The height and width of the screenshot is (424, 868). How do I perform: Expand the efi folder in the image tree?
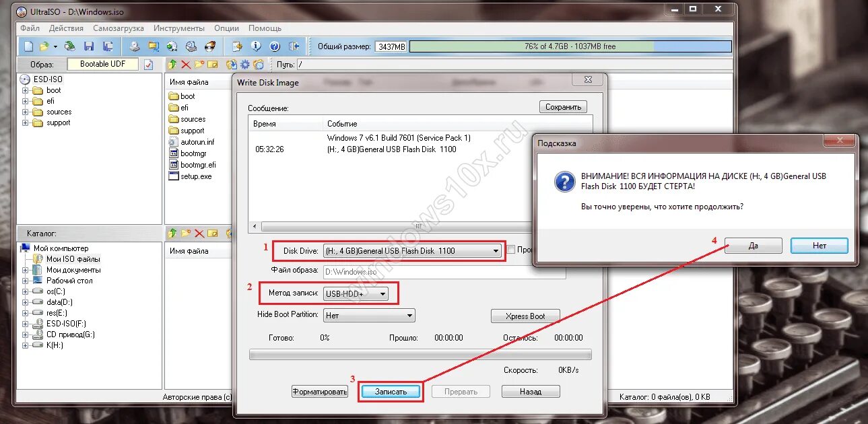point(26,101)
